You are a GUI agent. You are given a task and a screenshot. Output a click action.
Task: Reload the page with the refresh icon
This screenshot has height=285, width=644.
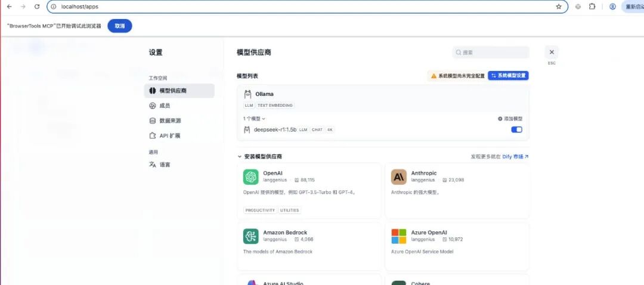[x=37, y=7]
